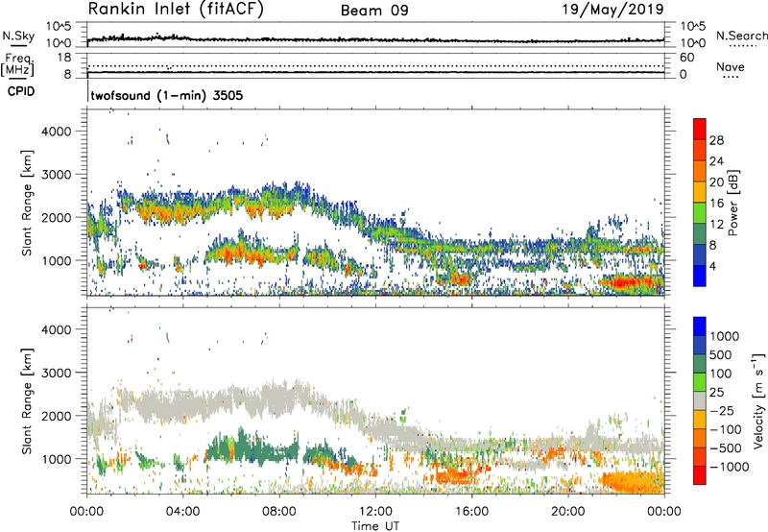
Task: Click the 'N.Sky' legend label
Action: pyautogui.click(x=18, y=36)
